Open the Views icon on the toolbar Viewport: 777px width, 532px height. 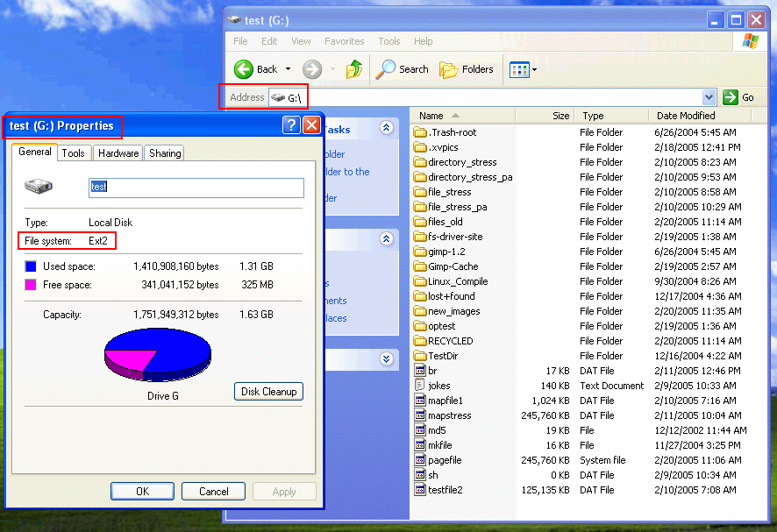pyautogui.click(x=518, y=68)
